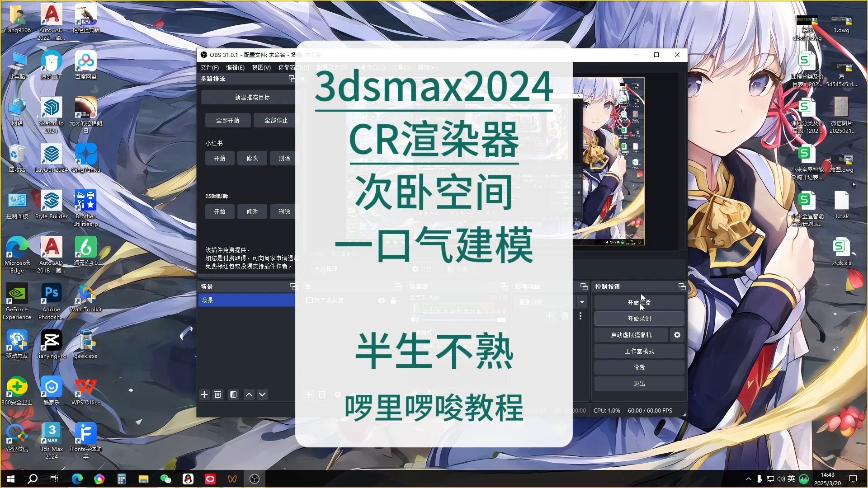The height and width of the screenshot is (488, 868).
Task: Open scene filters via the filter icon
Action: coord(233,394)
